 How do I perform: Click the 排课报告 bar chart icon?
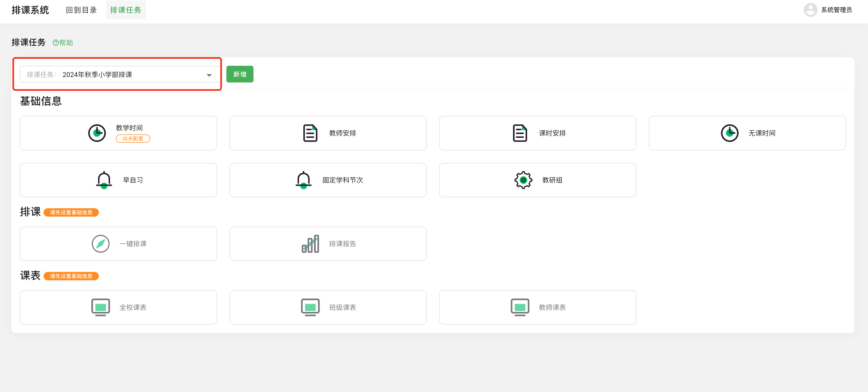[x=310, y=244]
